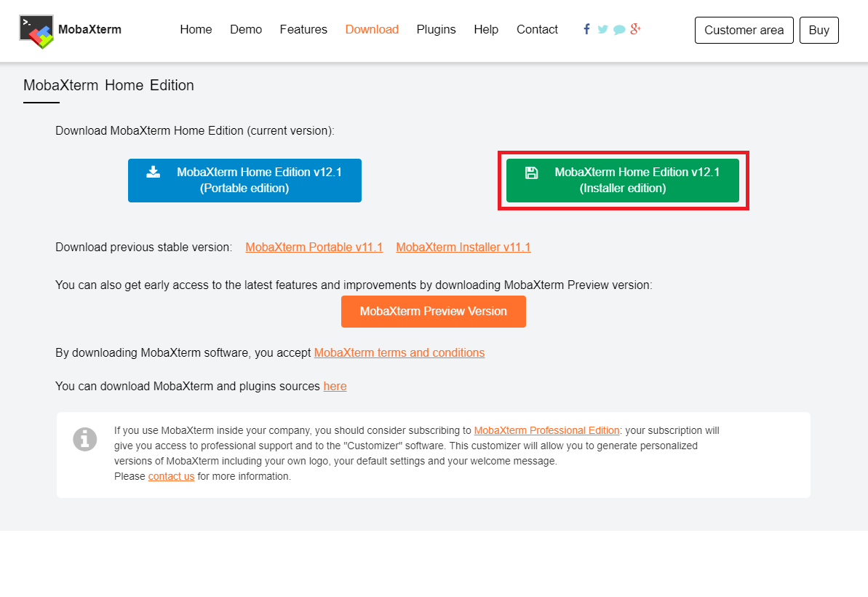Viewport: 868px width, 597px height.
Task: Open MobaXterm Installer v11.1 link
Action: [x=463, y=247]
